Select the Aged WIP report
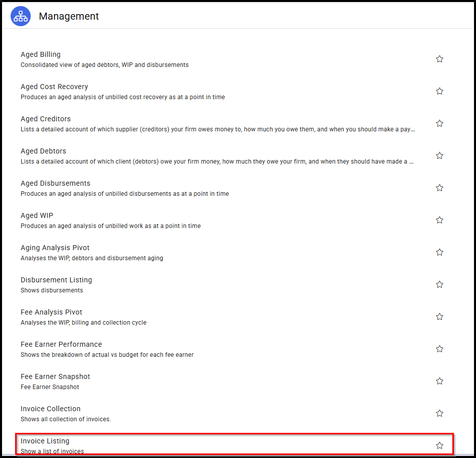 coord(37,215)
